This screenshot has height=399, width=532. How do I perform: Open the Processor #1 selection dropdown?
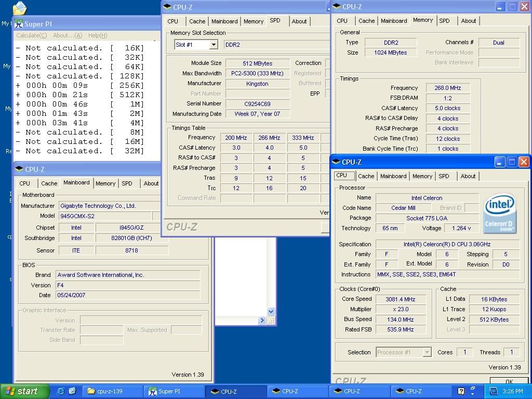pos(427,352)
